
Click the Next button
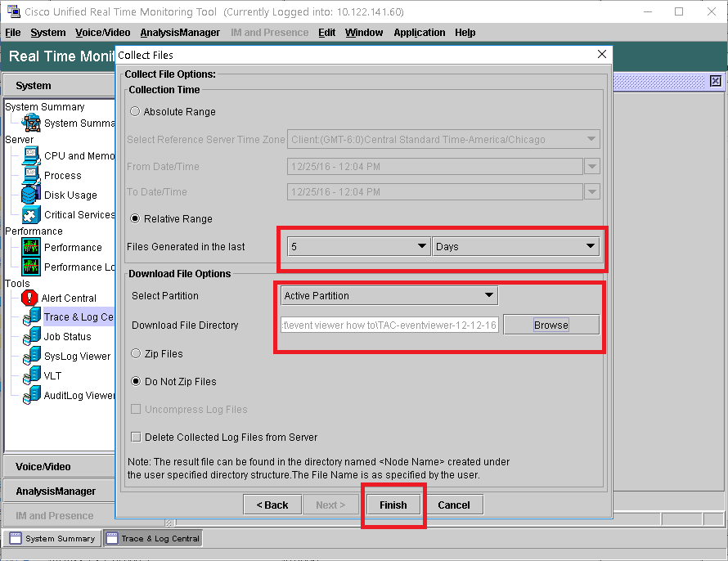[330, 505]
